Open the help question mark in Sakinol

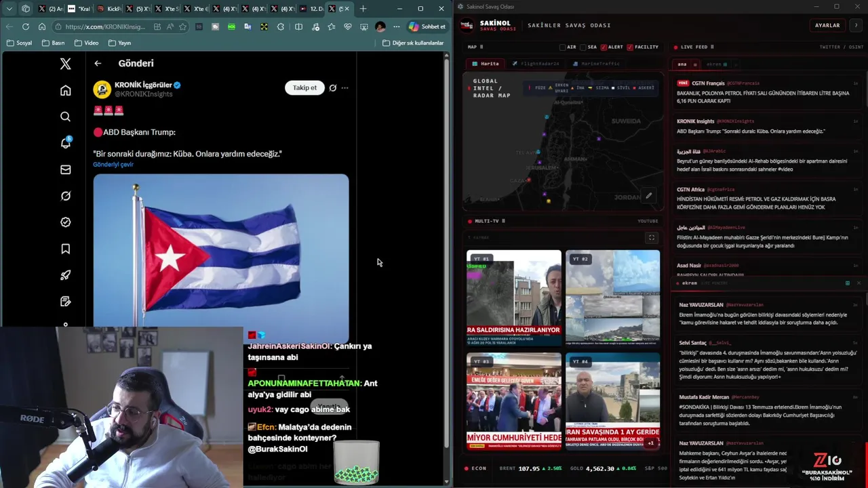(x=856, y=25)
